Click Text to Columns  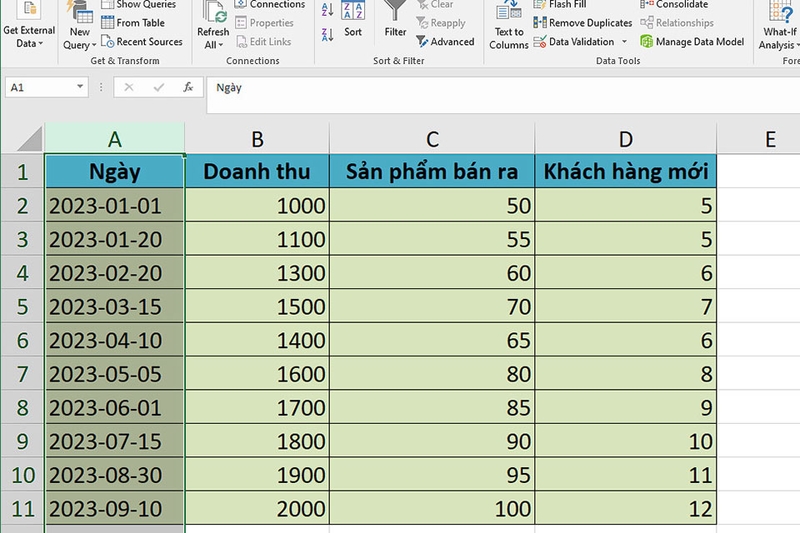(509, 26)
